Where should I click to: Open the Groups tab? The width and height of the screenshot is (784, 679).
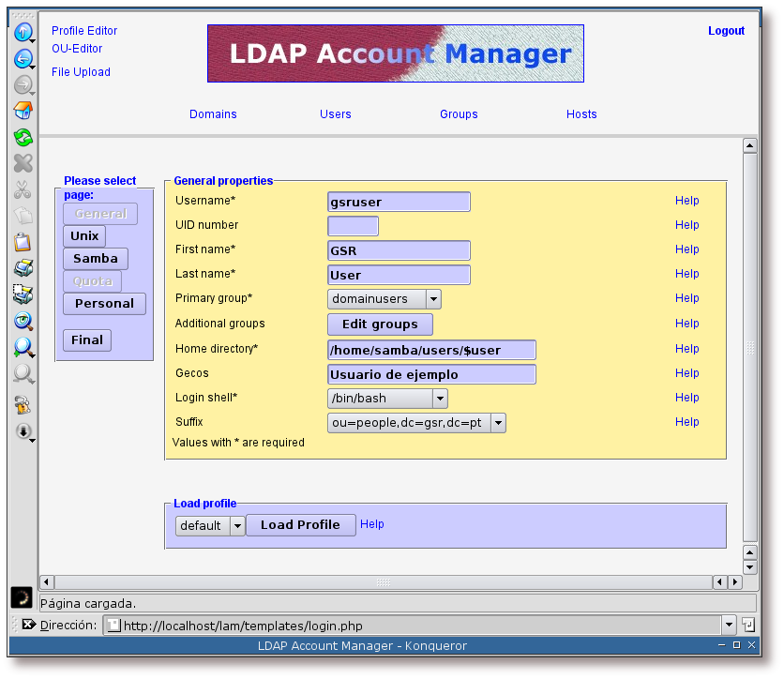point(459,114)
